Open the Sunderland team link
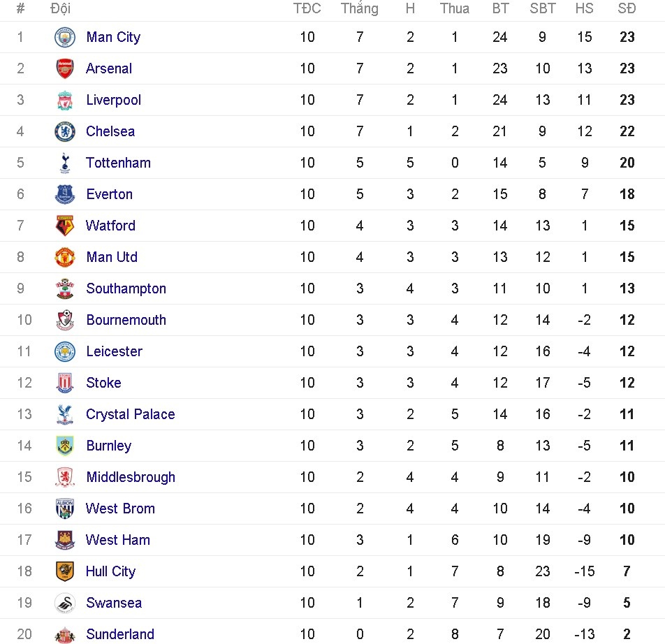The width and height of the screenshot is (665, 644). point(120,634)
